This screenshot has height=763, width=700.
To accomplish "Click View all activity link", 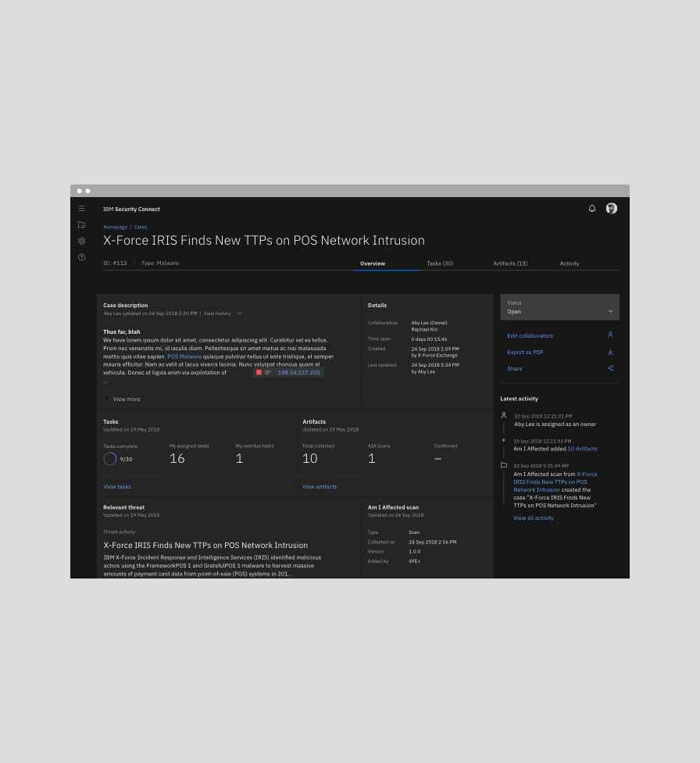I will [x=534, y=518].
